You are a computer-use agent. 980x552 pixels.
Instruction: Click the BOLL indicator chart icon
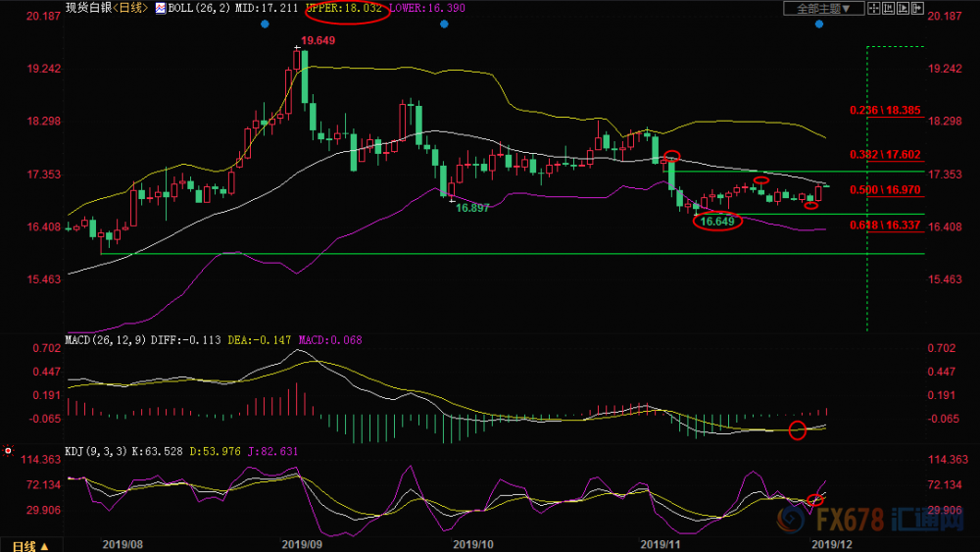pos(161,8)
